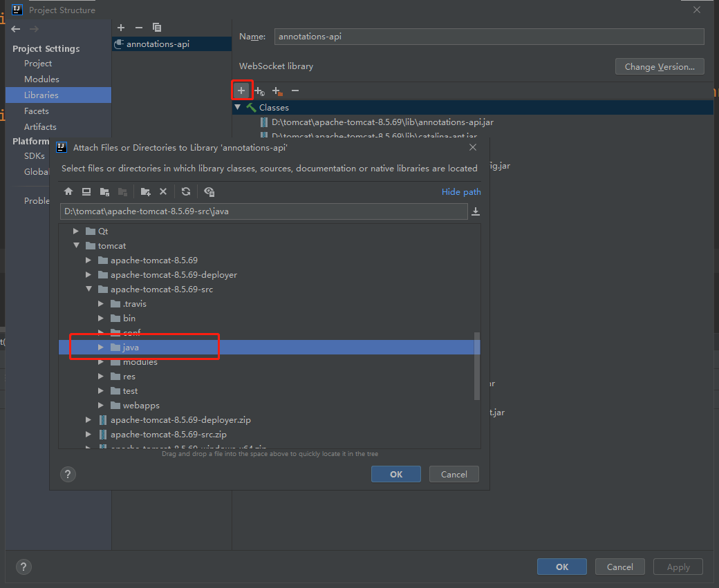
Task: Remove selected library with minus icon
Action: [x=139, y=28]
